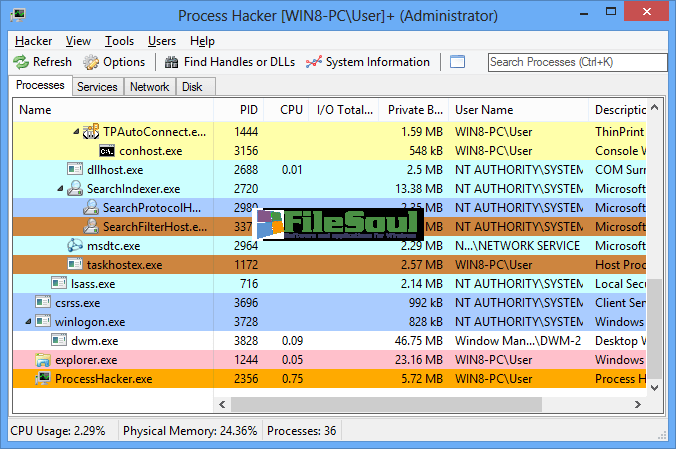
Task: Click the Find Handles or DLLs binoculars icon
Action: coord(169,62)
